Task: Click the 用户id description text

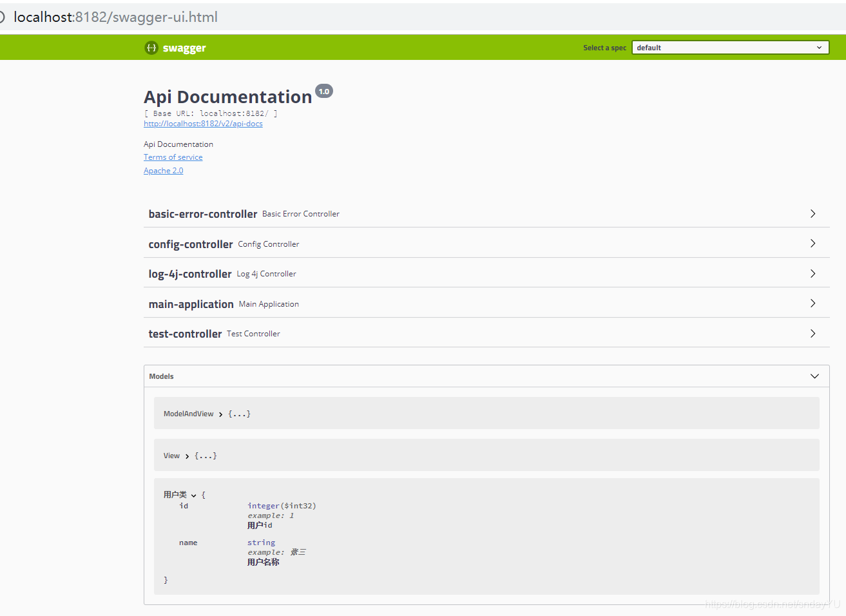Action: (x=260, y=525)
